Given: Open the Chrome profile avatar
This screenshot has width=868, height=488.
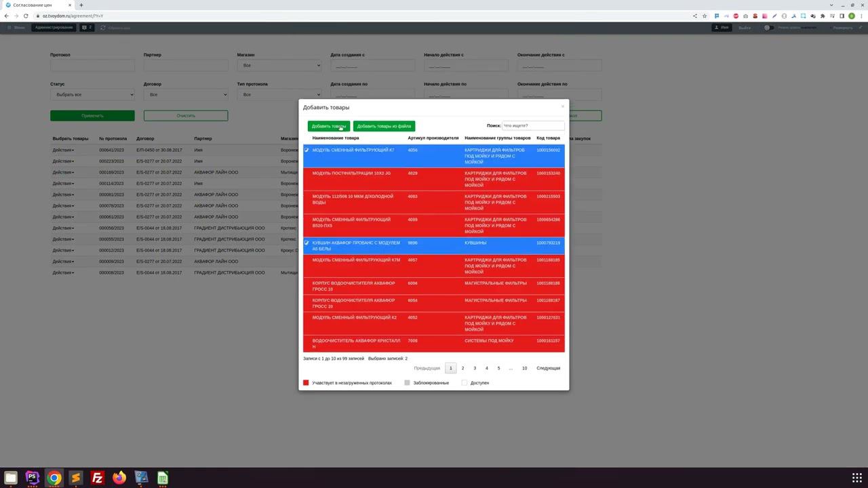Looking at the screenshot, I should pyautogui.click(x=852, y=16).
